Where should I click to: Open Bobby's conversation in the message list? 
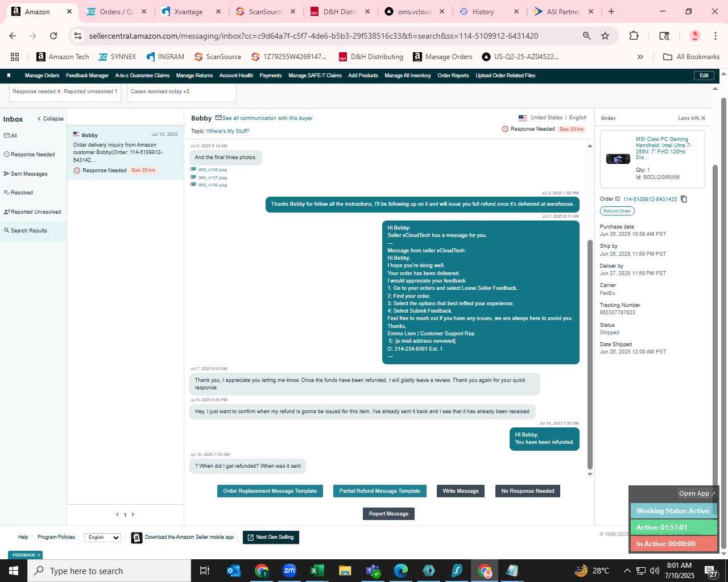tap(125, 152)
